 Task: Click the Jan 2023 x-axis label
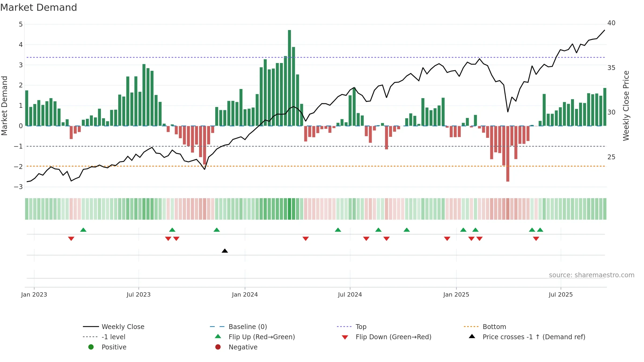click(x=34, y=294)
